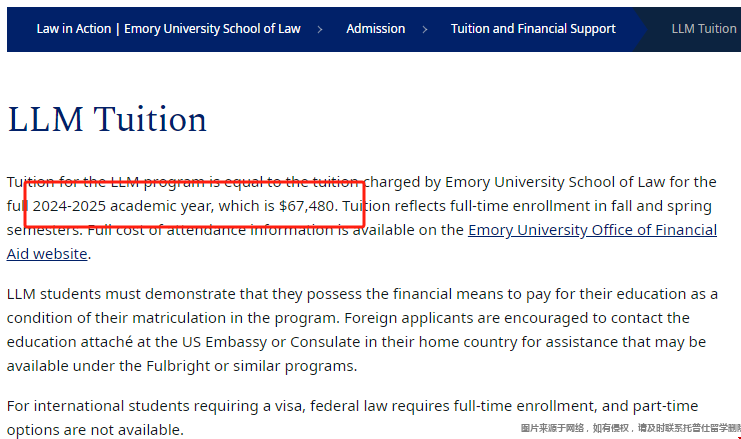Open Tuition and Financial Support breadcrumb

click(x=533, y=29)
